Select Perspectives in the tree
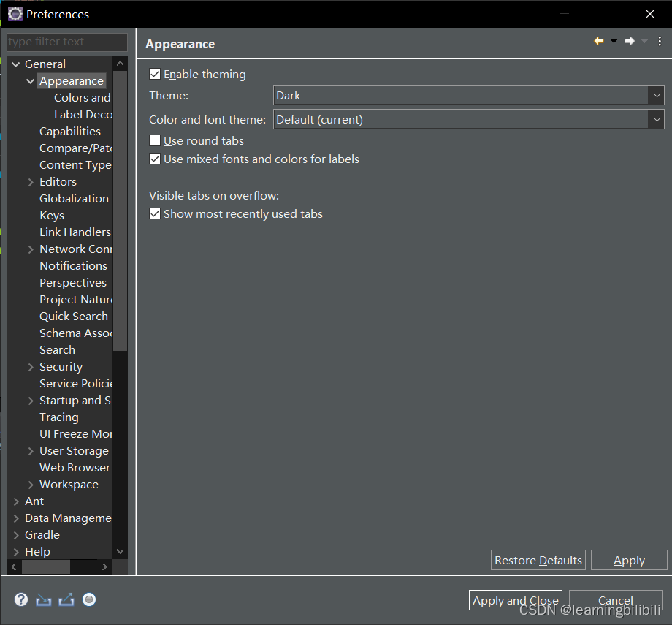The width and height of the screenshot is (672, 625). click(73, 283)
